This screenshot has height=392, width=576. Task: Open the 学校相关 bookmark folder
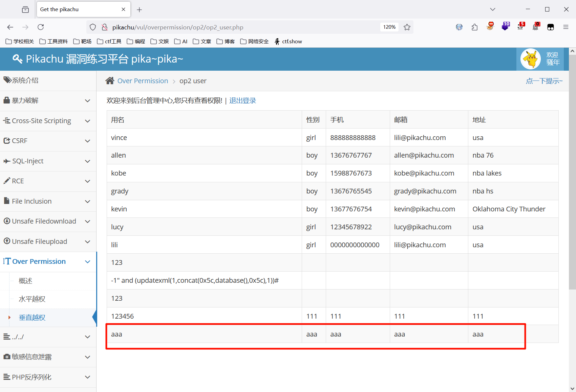coord(20,41)
